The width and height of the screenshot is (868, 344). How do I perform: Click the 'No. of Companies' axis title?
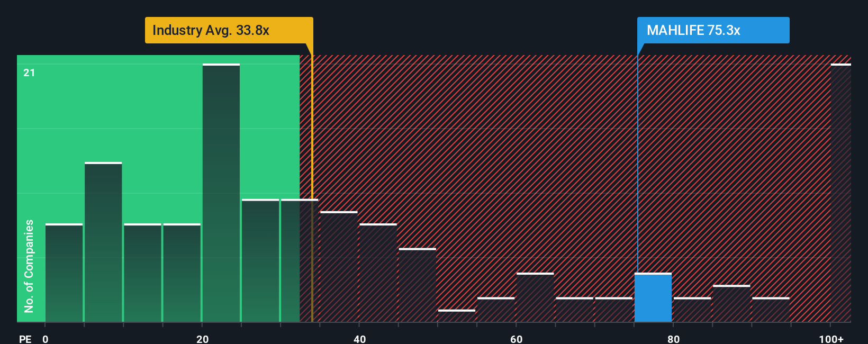tap(29, 266)
